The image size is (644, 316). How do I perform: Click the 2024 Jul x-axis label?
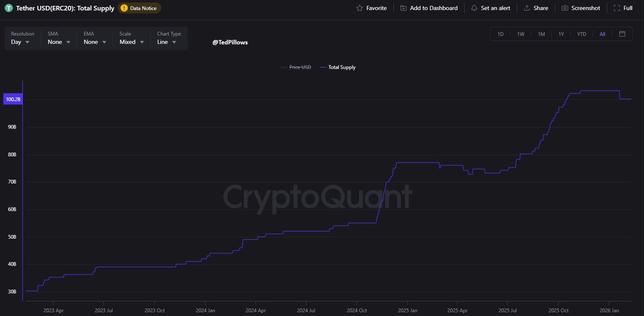coord(306,310)
